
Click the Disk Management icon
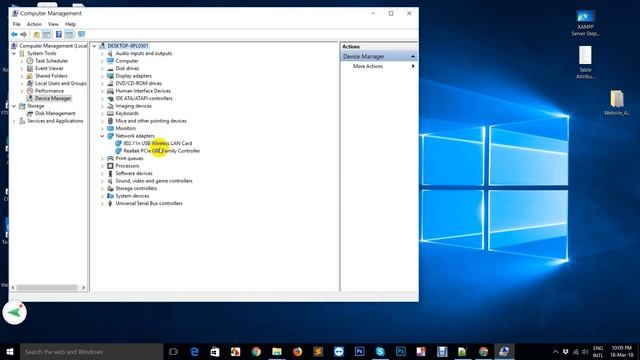point(30,113)
